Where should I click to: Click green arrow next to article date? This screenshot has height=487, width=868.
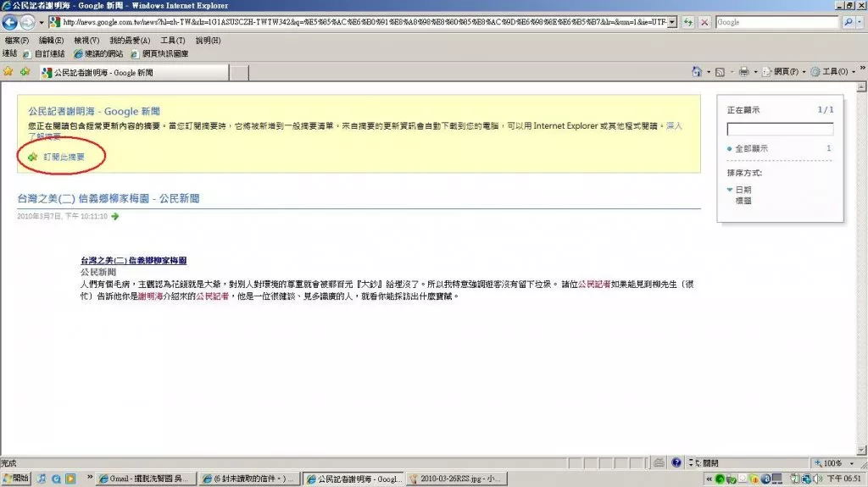[x=114, y=216]
